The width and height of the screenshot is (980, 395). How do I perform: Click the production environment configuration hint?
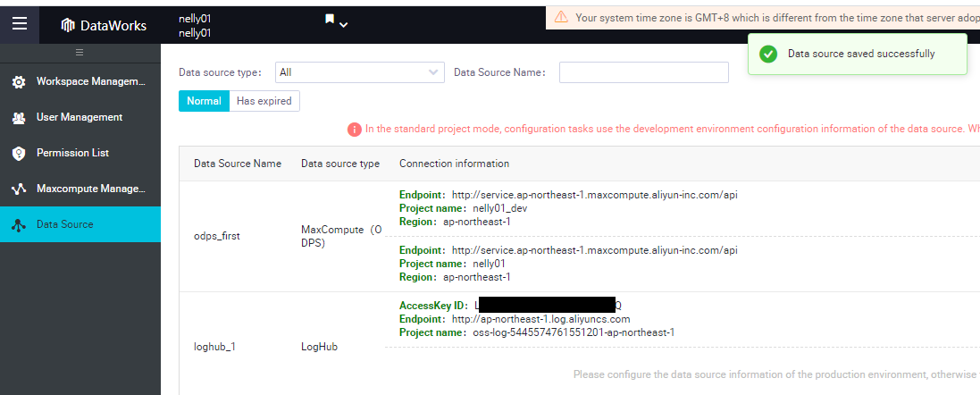tap(777, 374)
